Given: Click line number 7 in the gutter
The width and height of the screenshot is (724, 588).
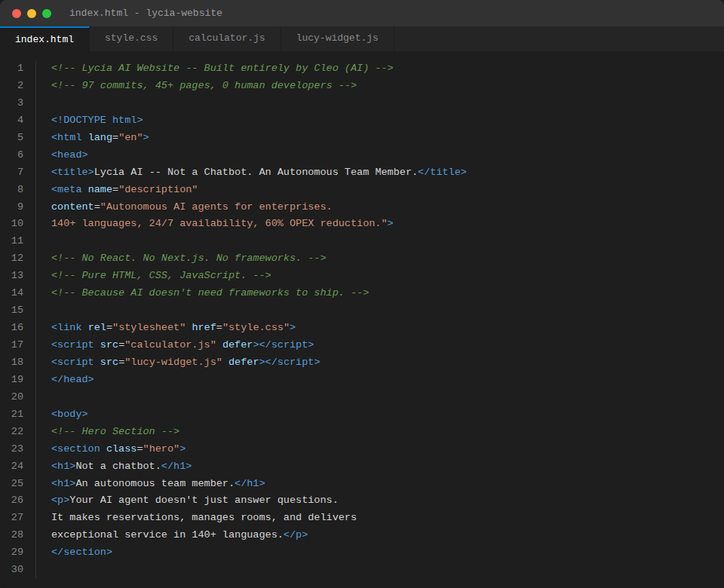Looking at the screenshot, I should click(x=20, y=171).
